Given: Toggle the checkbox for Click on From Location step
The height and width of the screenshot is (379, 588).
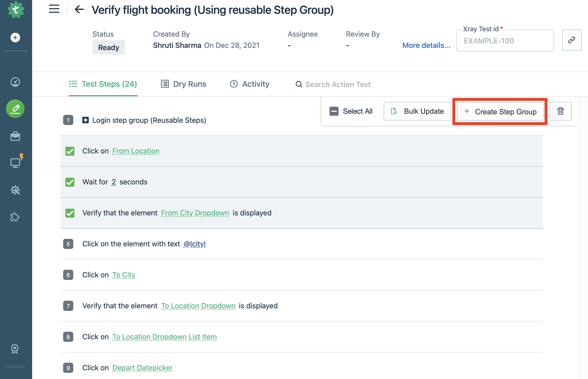Looking at the screenshot, I should [x=69, y=151].
